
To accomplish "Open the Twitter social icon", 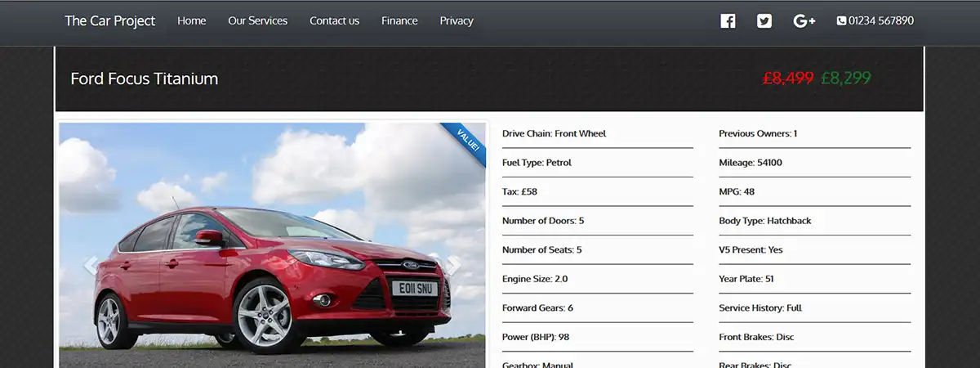I will pos(764,21).
